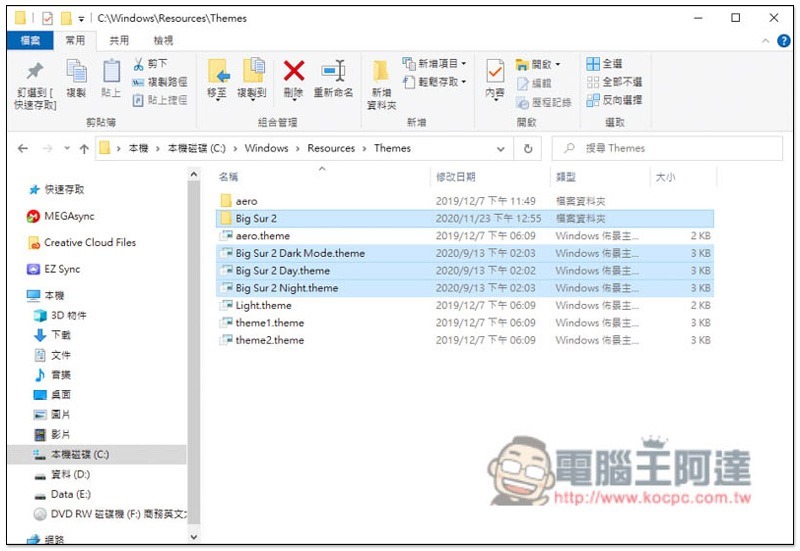The height and width of the screenshot is (551, 800).
Task: Click Resources in the breadcrumb path
Action: point(331,148)
